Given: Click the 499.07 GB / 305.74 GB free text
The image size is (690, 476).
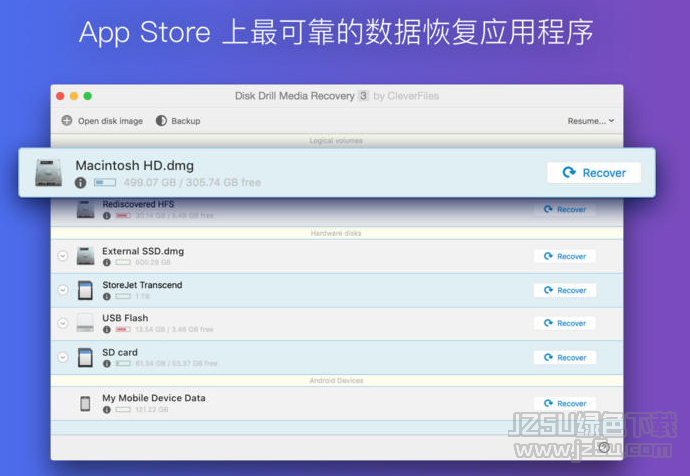Looking at the screenshot, I should (192, 182).
